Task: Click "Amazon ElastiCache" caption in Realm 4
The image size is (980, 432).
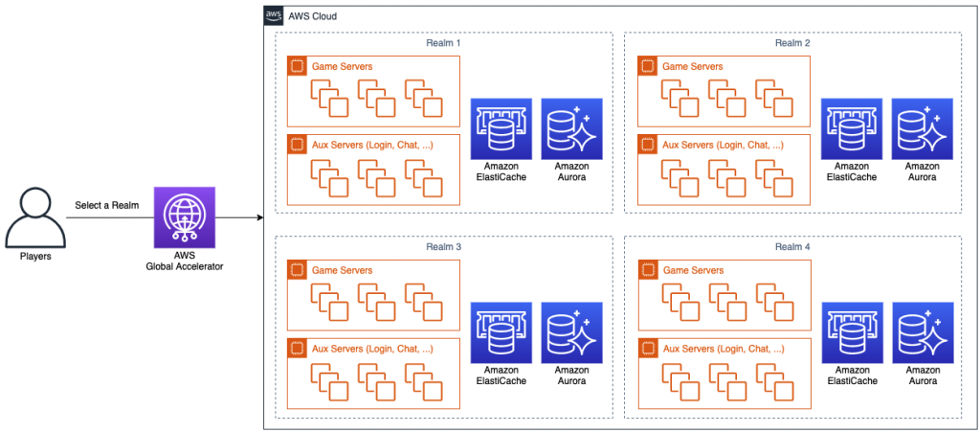Action: 852,375
